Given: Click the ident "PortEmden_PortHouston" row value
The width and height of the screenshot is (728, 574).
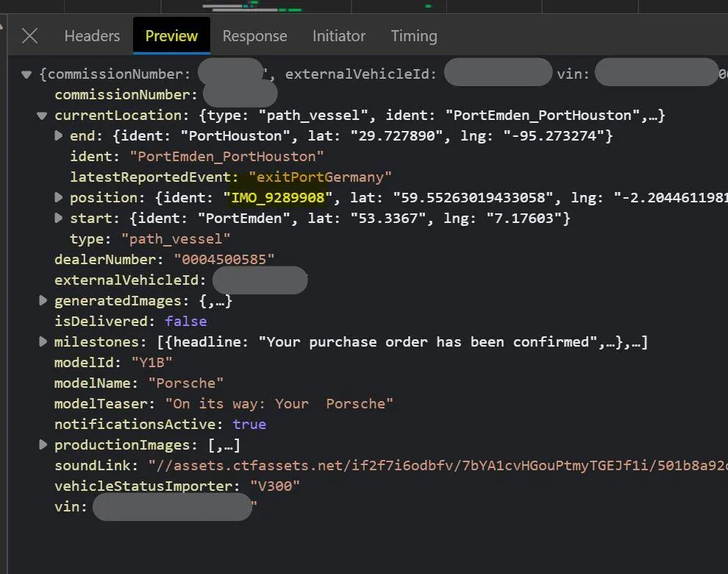Looking at the screenshot, I should point(226,157).
